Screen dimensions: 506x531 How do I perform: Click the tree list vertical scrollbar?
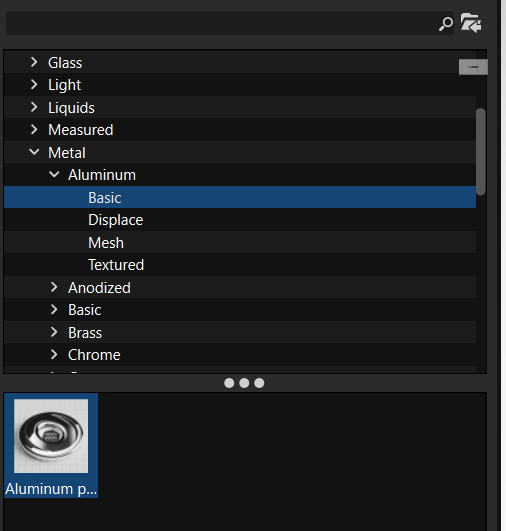[481, 151]
